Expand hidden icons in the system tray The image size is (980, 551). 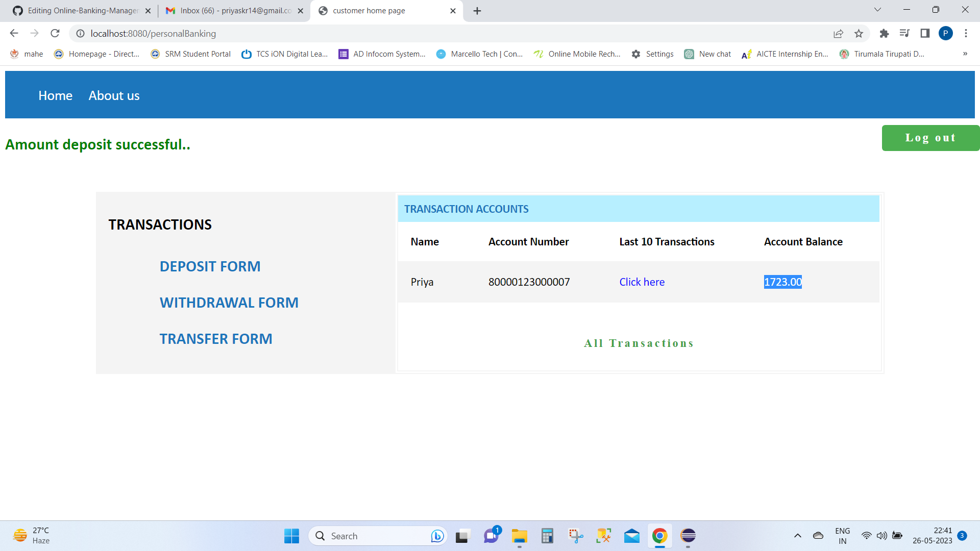pos(798,536)
